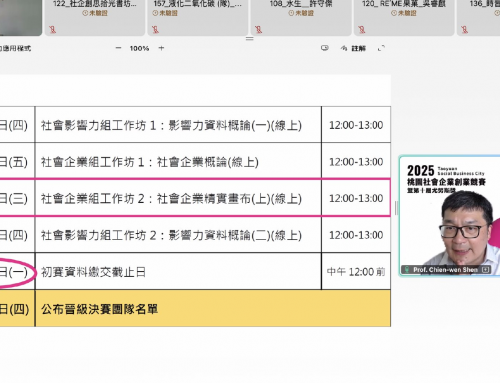Click cell 初賽資料繳交截止日
The height and width of the screenshot is (383, 500).
pos(178,271)
